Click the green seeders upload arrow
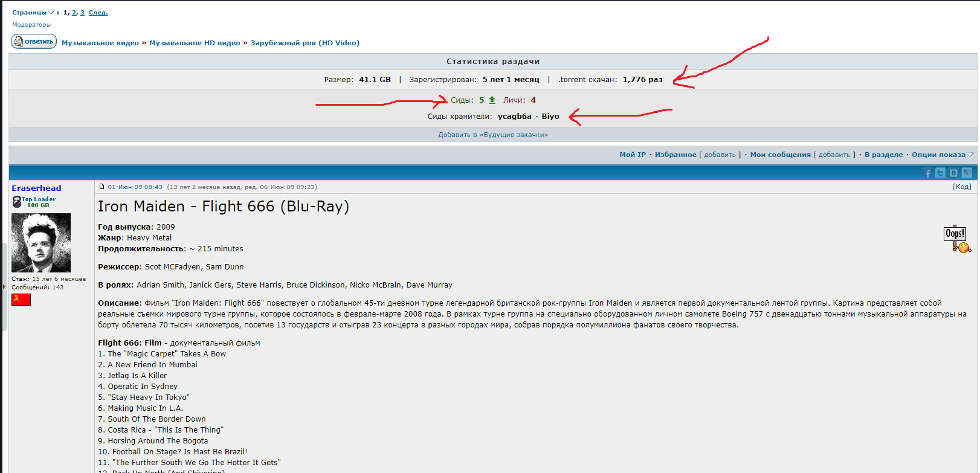The image size is (980, 473). (x=492, y=100)
